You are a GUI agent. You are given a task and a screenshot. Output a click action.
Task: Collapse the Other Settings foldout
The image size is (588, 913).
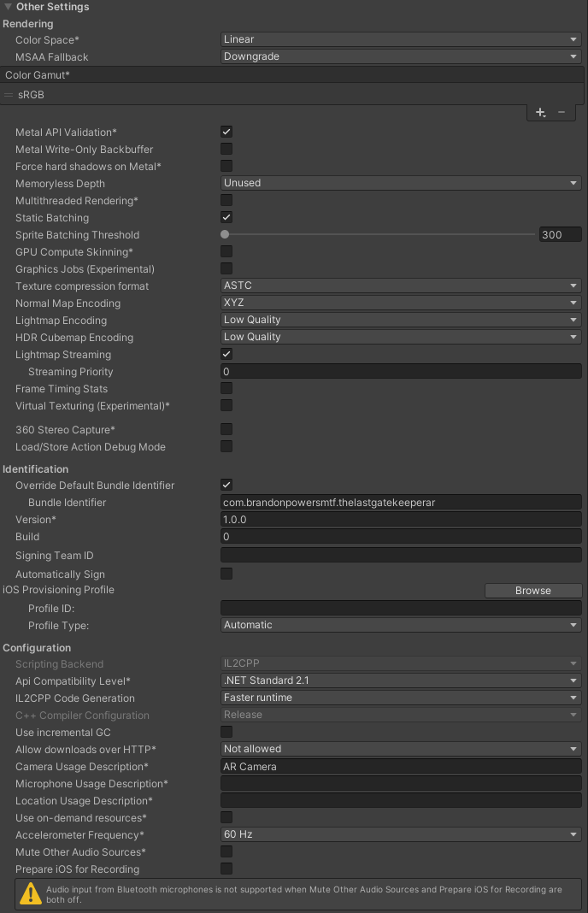9,7
